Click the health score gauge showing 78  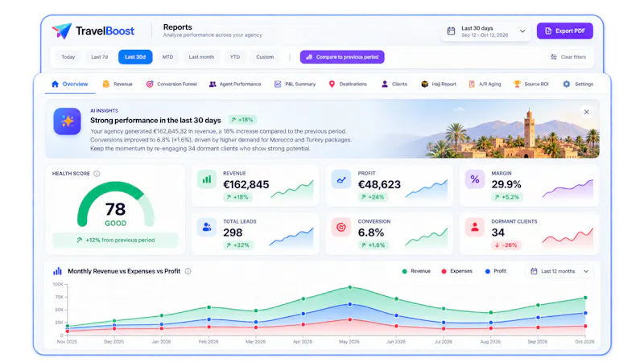(115, 204)
